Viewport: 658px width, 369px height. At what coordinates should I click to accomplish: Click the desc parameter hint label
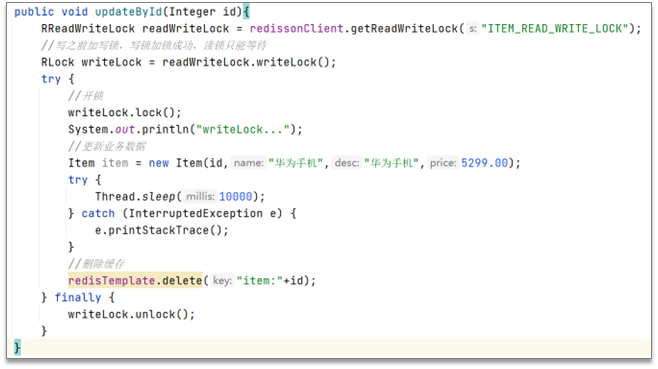click(x=347, y=163)
